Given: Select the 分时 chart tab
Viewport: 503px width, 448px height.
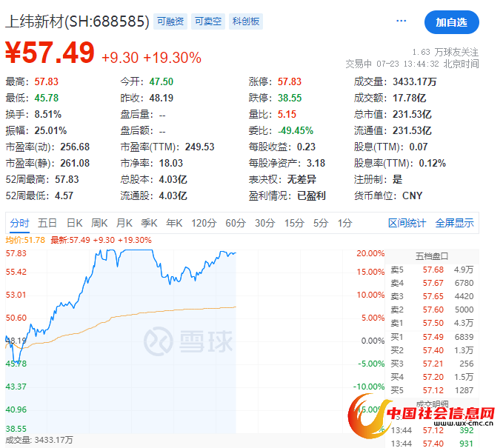Looking at the screenshot, I should pyautogui.click(x=19, y=223).
